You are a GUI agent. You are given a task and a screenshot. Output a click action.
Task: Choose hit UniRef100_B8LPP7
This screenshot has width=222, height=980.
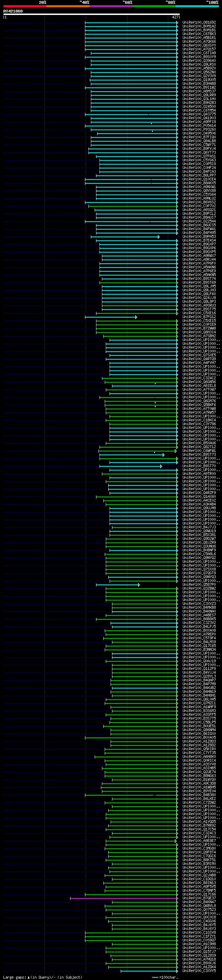pyautogui.click(x=199, y=175)
